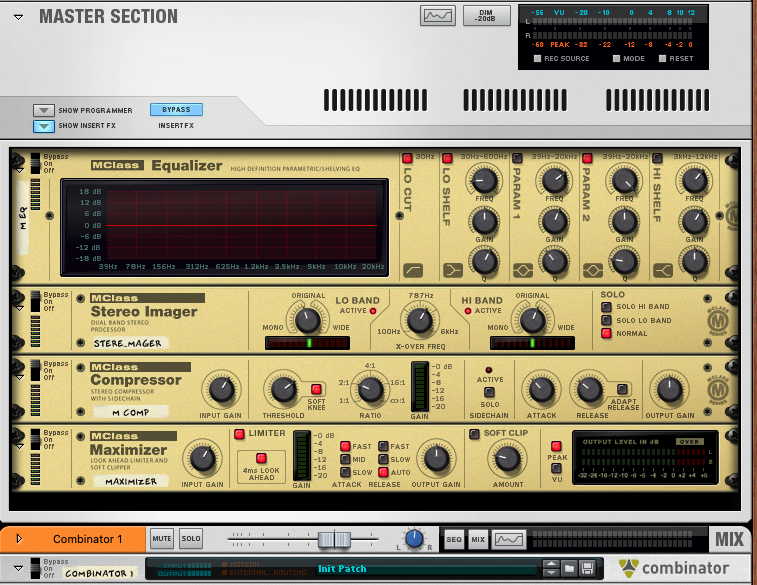Collapse the SHOW INSERT FX arrow
The image size is (757, 585).
coord(43,126)
